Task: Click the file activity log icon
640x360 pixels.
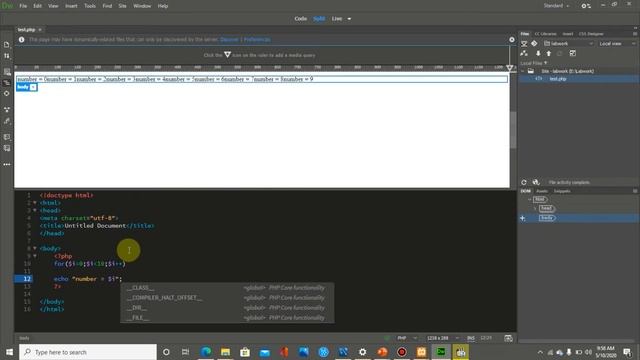Action: tap(536, 182)
